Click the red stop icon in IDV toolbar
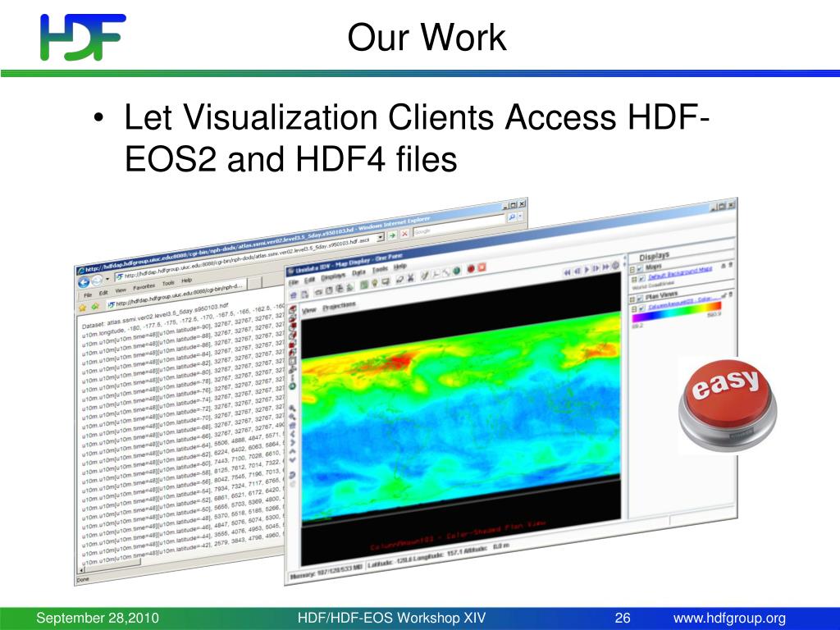Viewport: 840px width, 630px height. [469, 268]
